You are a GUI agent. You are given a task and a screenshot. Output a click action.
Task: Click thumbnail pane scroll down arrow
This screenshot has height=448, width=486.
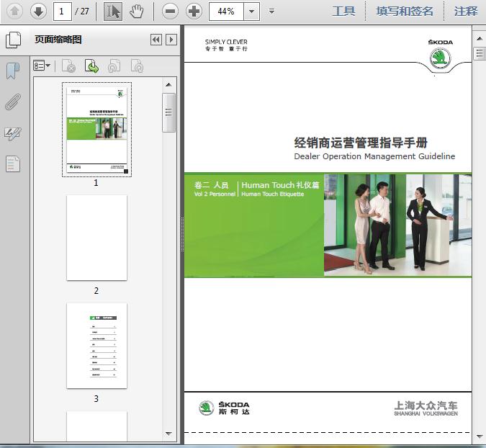[x=168, y=434]
